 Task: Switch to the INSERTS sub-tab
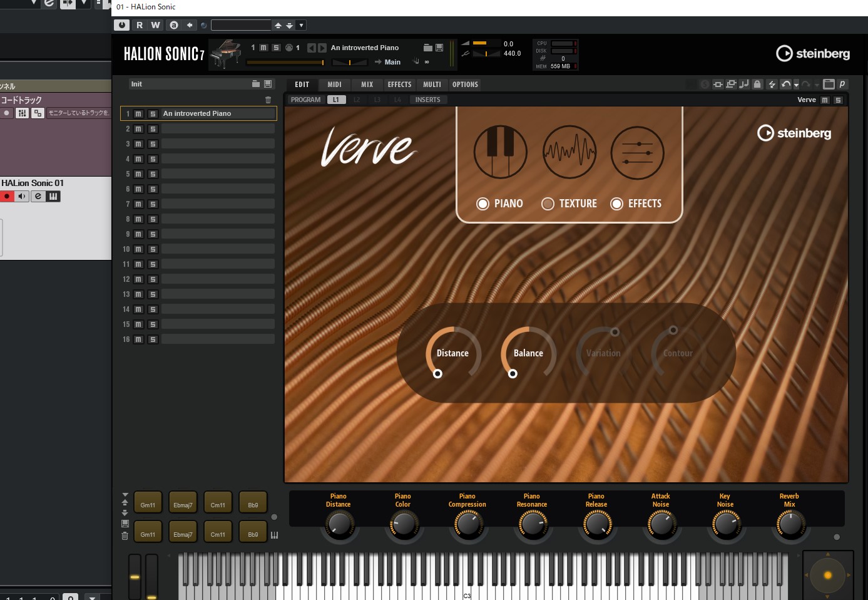tap(428, 100)
